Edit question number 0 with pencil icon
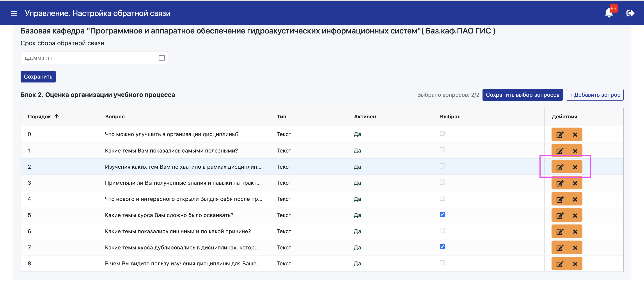This screenshot has height=284, width=644. click(560, 135)
